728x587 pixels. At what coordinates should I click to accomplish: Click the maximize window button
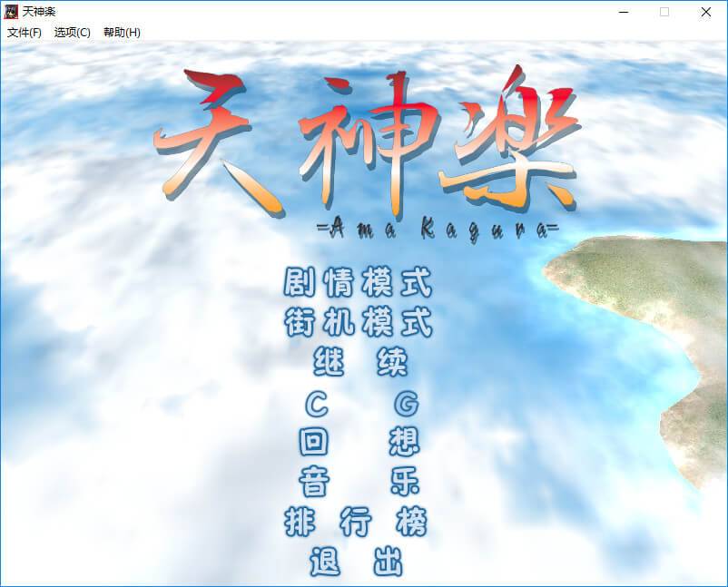(664, 12)
